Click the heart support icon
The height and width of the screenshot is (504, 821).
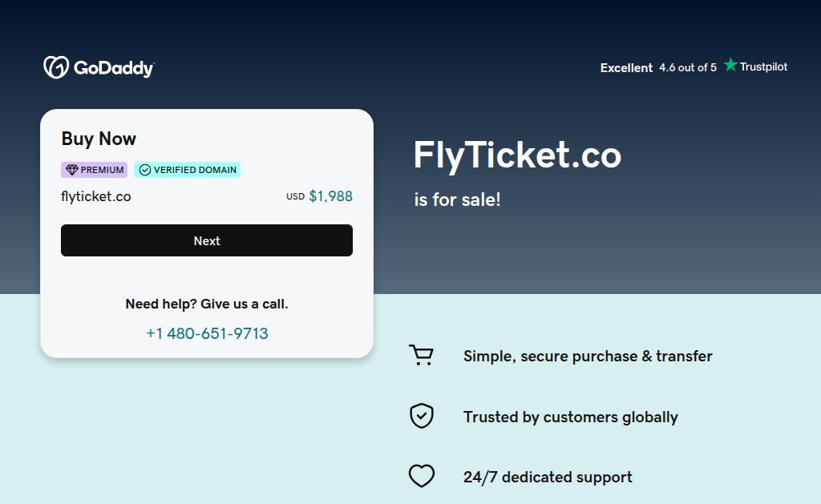(x=421, y=477)
